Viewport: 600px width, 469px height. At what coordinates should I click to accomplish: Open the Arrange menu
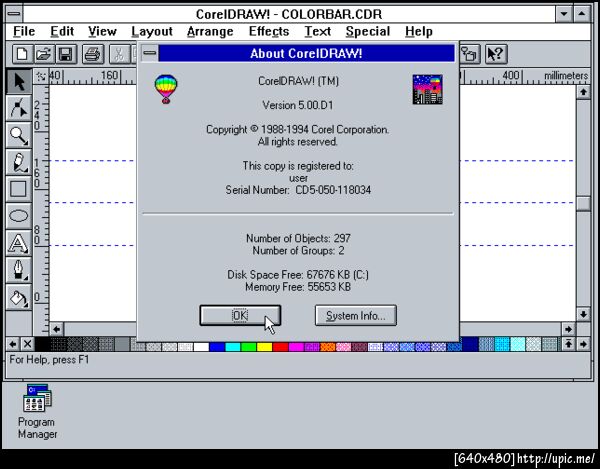click(x=210, y=31)
